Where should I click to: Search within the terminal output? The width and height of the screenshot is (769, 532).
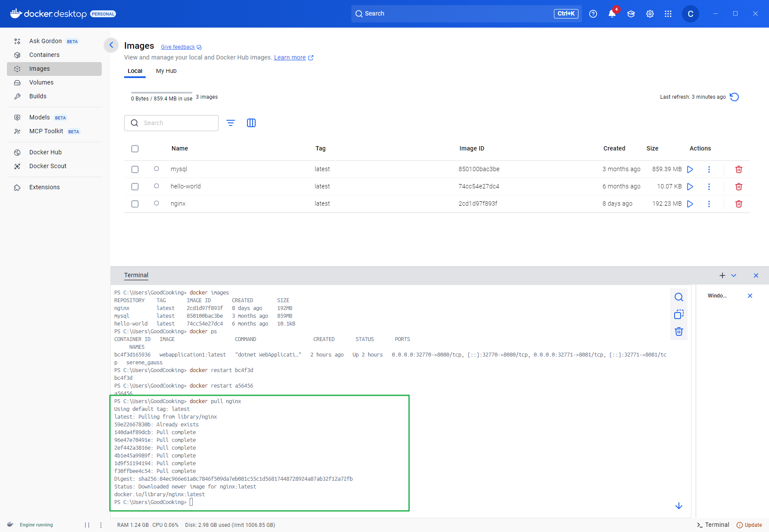point(679,297)
